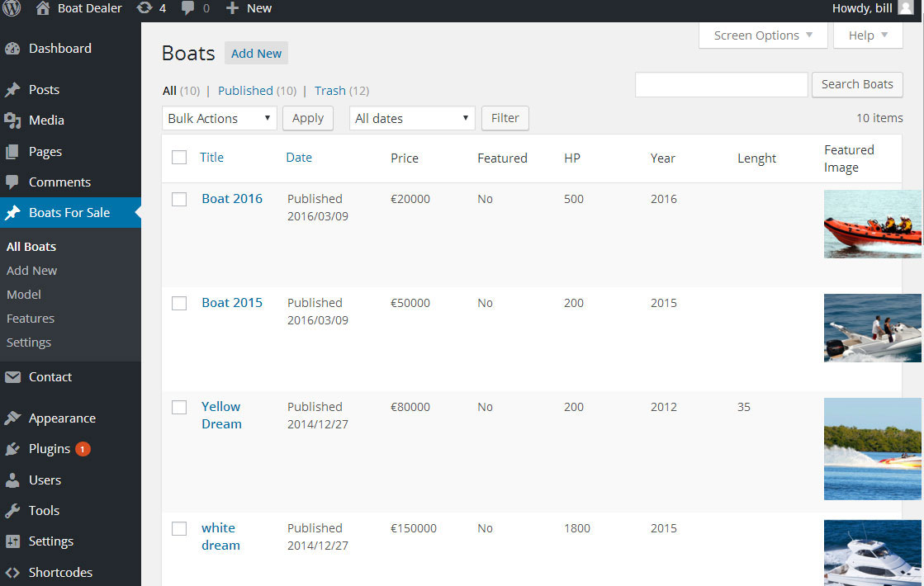Open Plugins using the plug icon
924x586 pixels.
15,448
